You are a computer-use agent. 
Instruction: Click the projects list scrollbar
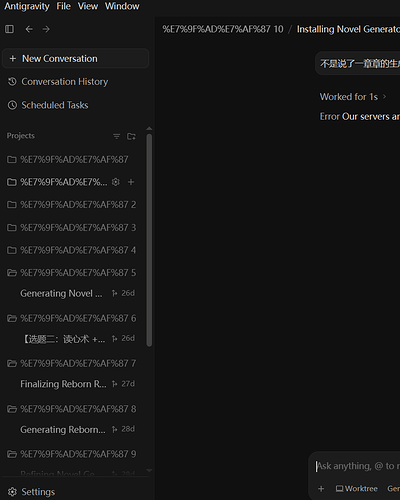149,240
